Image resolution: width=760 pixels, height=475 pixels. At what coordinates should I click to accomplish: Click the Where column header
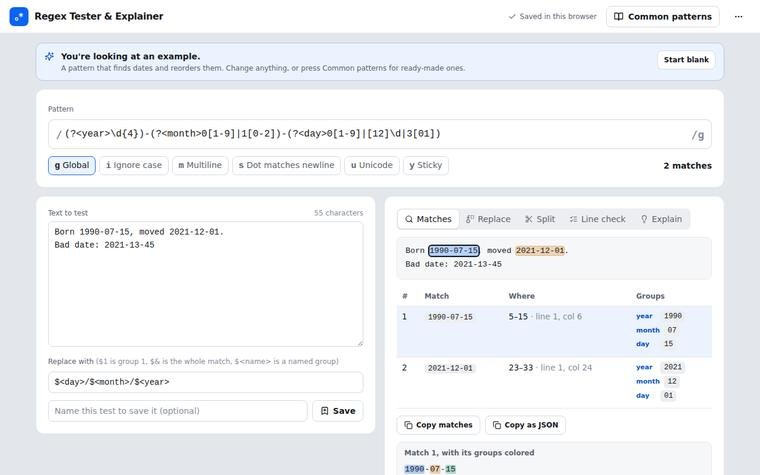[x=522, y=296]
